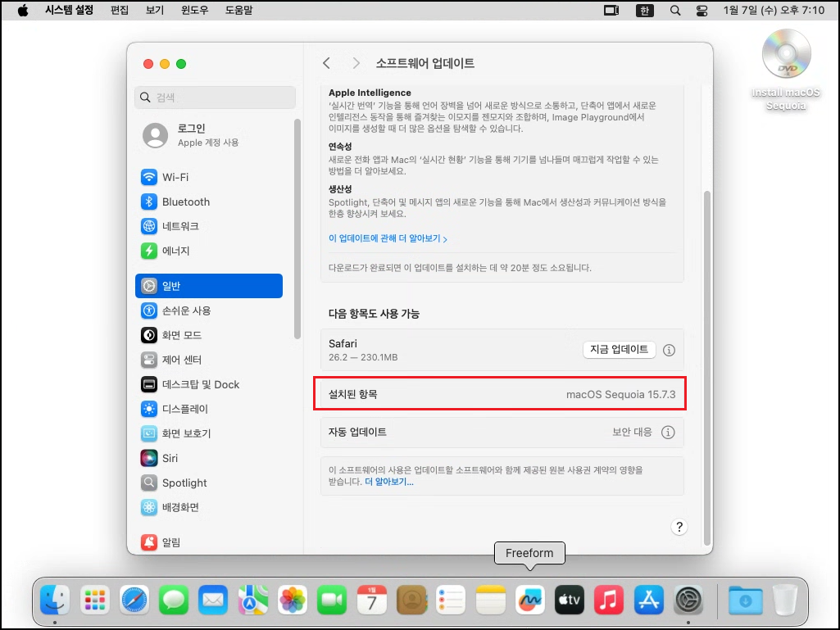Open Finder from the Dock
Image resolution: width=840 pixels, height=630 pixels.
click(55, 600)
